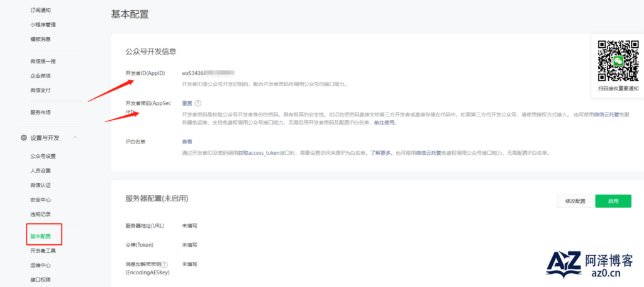
Task: Select 公众号设置 in the sidebar
Action: pyautogui.click(x=43, y=156)
